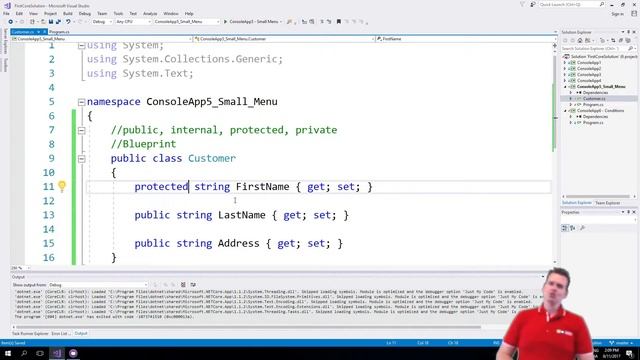Select ConsoleApp4 project in Solution Explorer
Image resolution: width=640 pixels, height=360 pixels.
tap(589, 80)
